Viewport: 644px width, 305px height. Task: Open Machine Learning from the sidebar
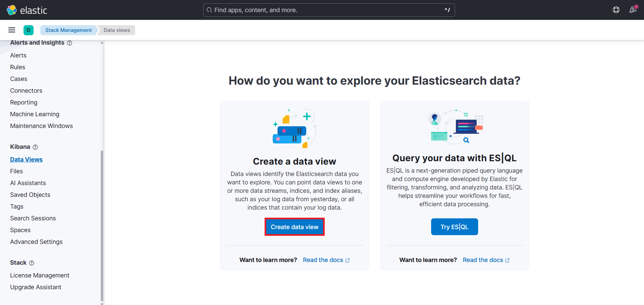(x=35, y=114)
